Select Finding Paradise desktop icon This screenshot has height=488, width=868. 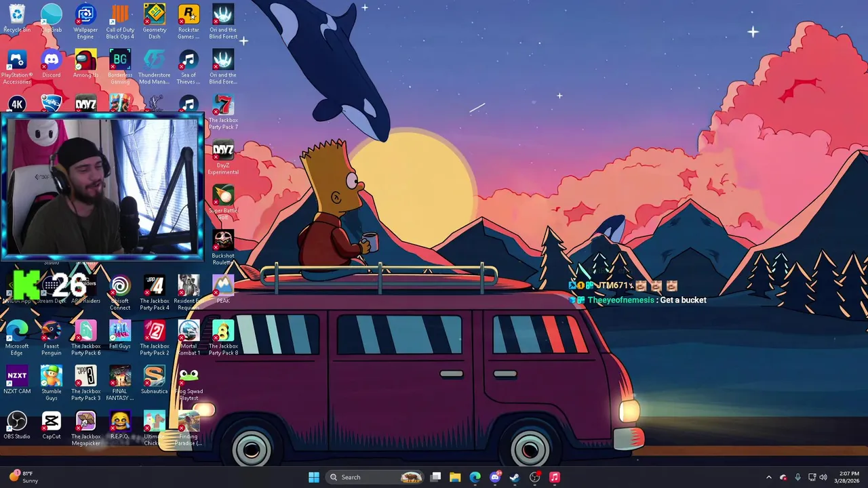coord(189,429)
